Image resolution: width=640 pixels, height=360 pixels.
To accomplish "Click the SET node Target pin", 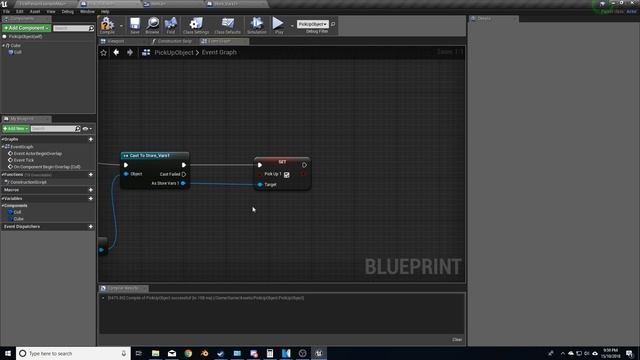I will click(x=260, y=184).
